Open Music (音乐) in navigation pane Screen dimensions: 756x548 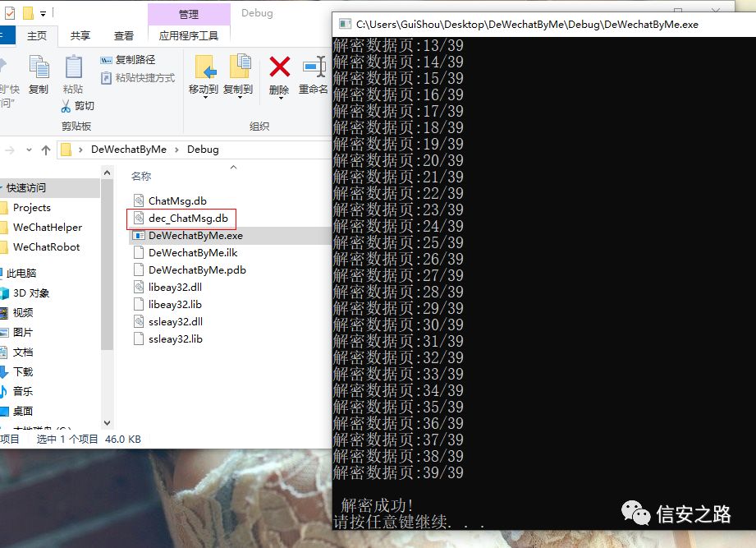pyautogui.click(x=23, y=391)
